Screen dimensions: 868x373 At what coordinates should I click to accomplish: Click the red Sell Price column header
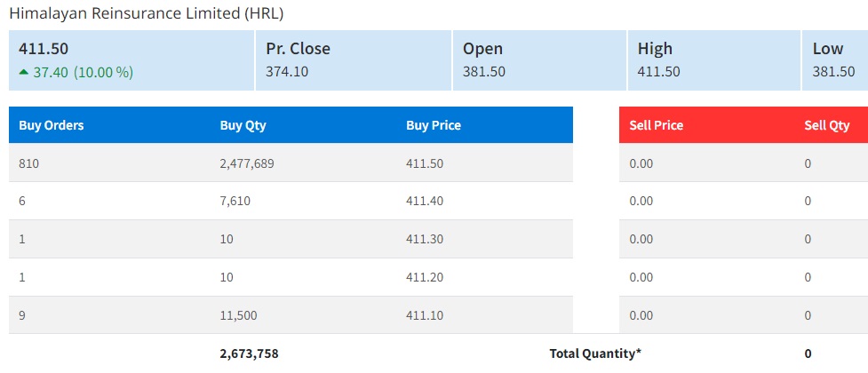tap(656, 125)
